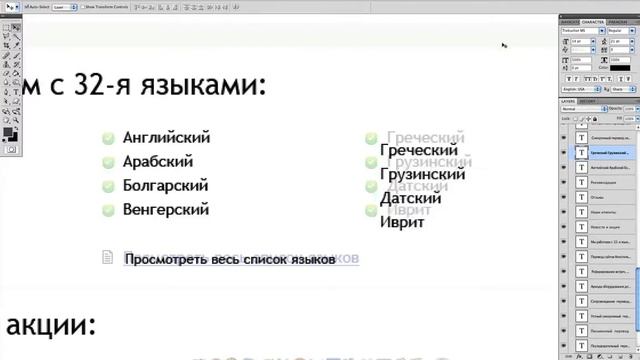Select the Eyedropper tool
The width and height of the screenshot is (640, 360).
tap(16, 46)
